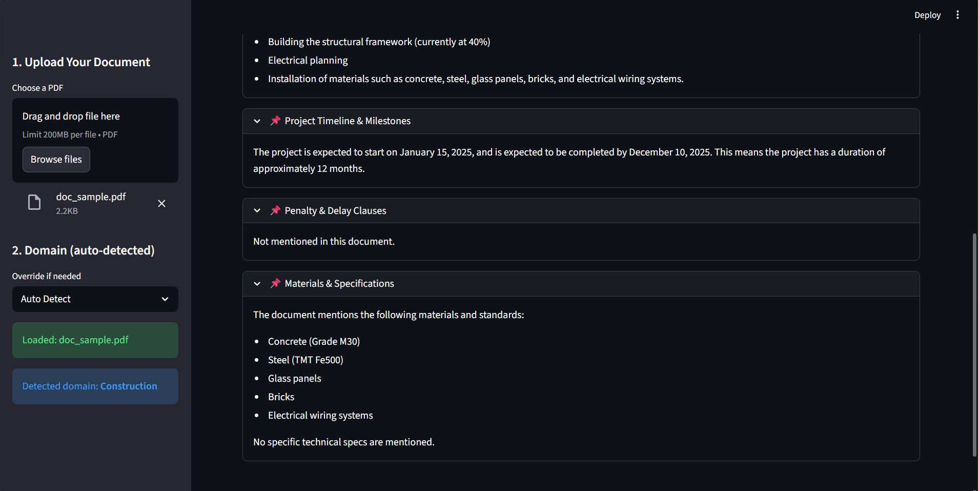Click the Materials & Specifications section title
Image resolution: width=980 pixels, height=491 pixels.
(339, 284)
